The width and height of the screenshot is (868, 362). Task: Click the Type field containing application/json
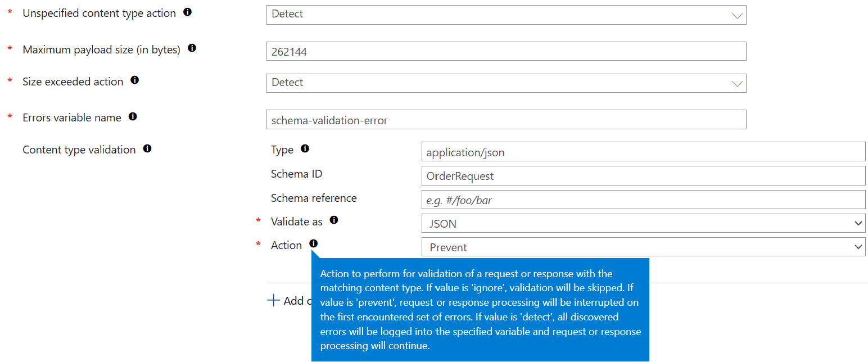[x=643, y=152]
